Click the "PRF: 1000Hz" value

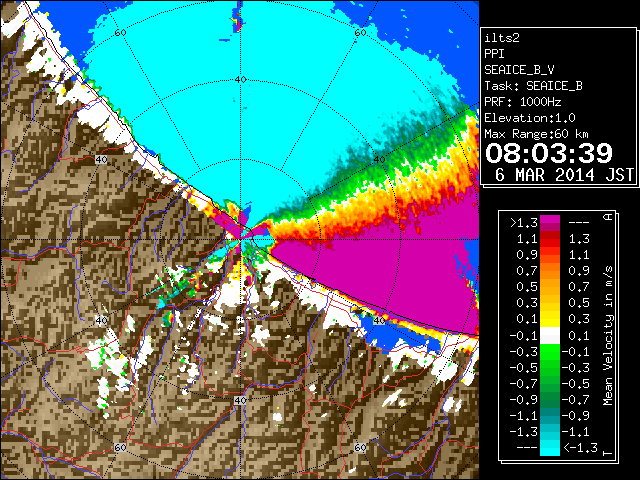point(523,102)
